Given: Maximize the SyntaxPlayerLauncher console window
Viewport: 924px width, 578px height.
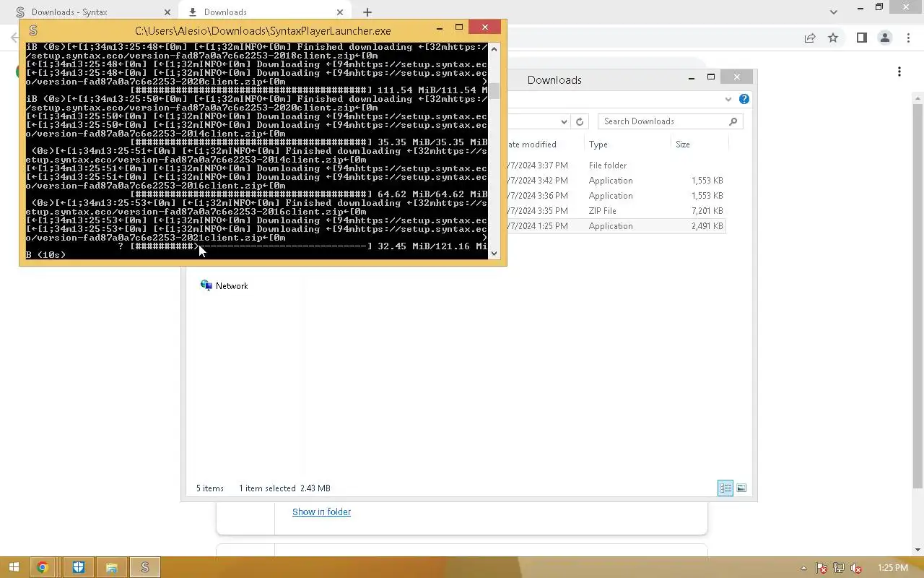Looking at the screenshot, I should point(458,27).
